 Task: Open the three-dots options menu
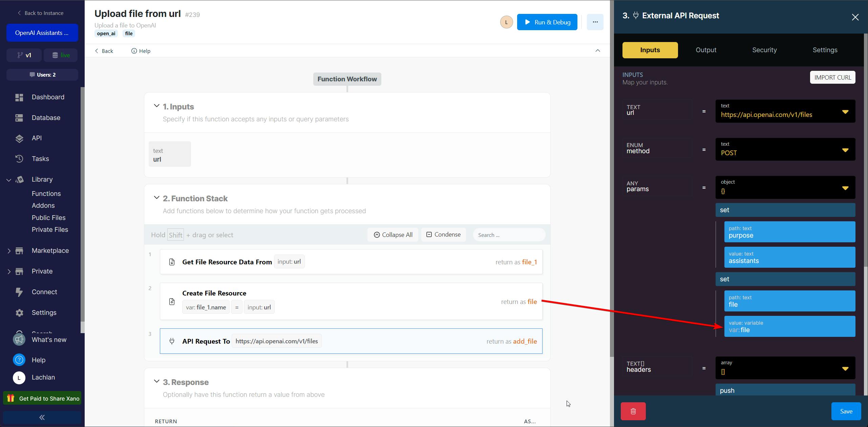click(595, 22)
